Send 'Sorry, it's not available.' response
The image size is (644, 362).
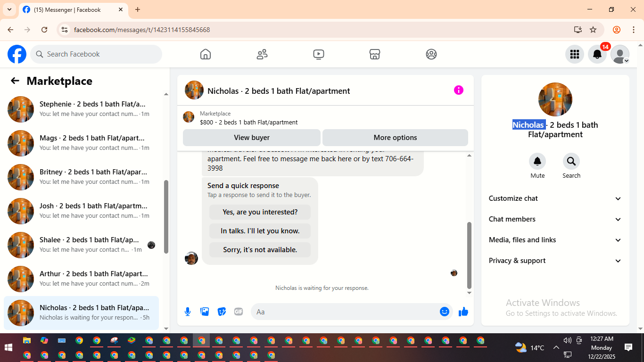(x=260, y=250)
